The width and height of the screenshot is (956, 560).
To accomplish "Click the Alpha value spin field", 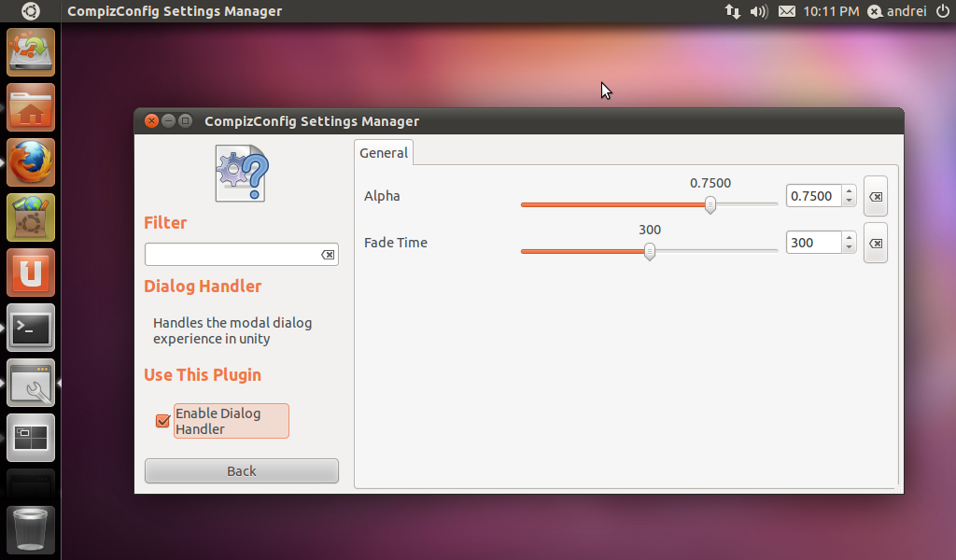I will pyautogui.click(x=814, y=196).
